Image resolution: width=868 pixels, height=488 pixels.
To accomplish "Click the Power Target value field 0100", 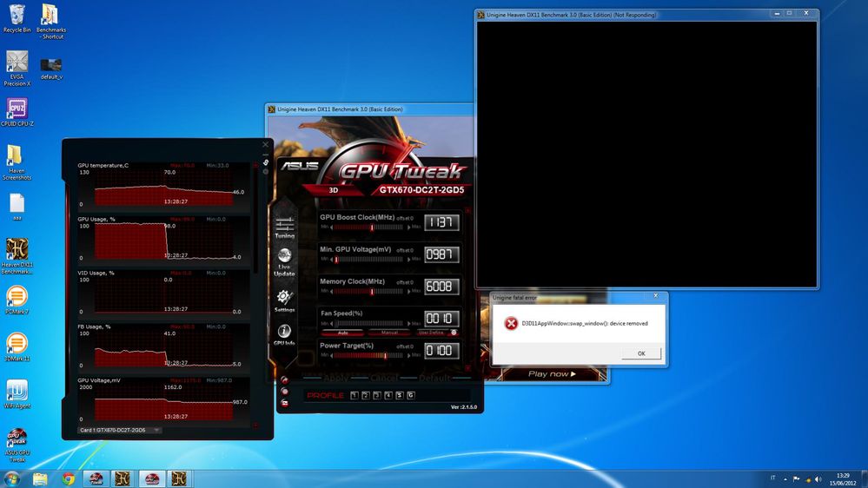I will (x=441, y=351).
